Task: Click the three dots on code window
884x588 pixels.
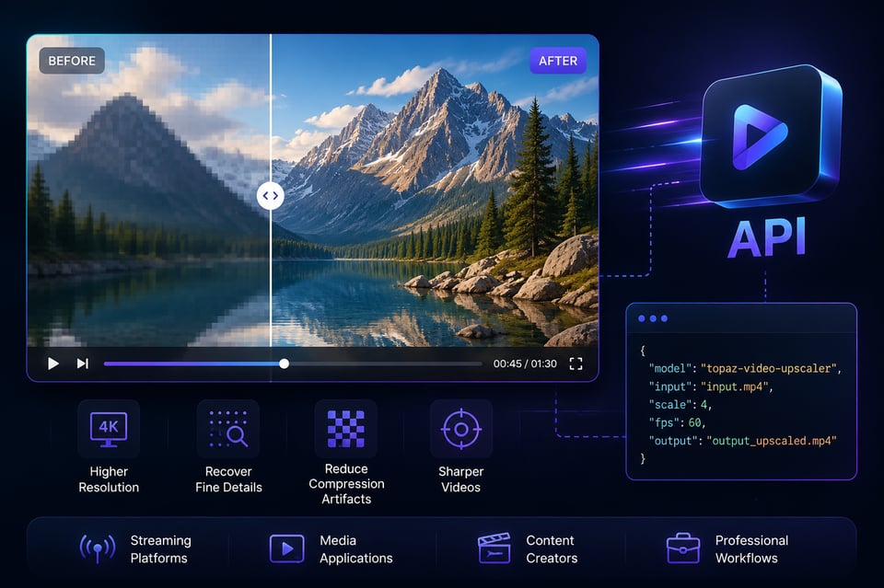Action: [653, 318]
